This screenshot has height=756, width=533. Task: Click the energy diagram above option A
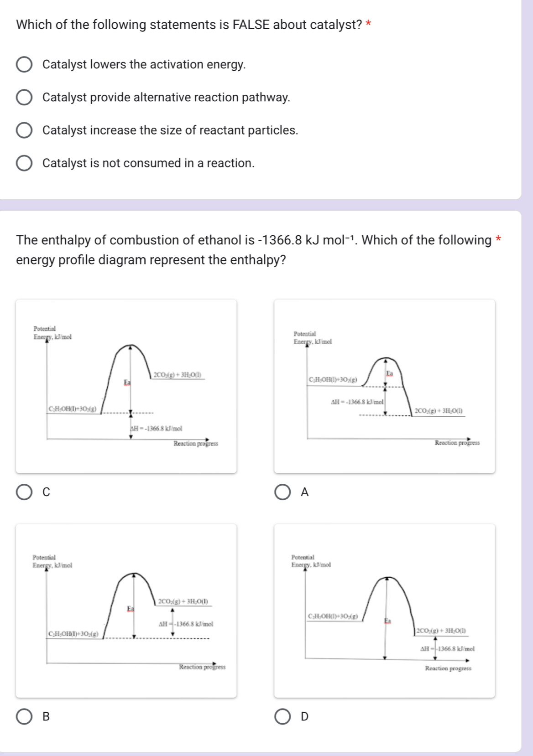point(385,384)
